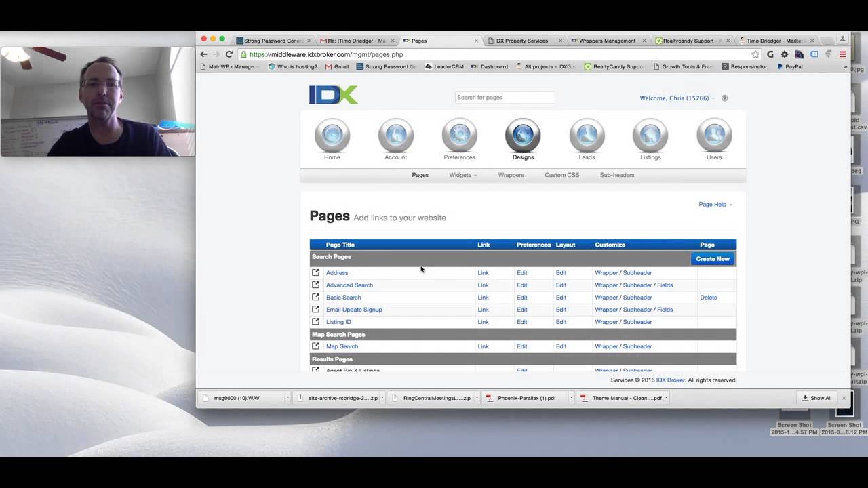
Task: Open Wrapper for Map Search row
Action: pos(606,346)
